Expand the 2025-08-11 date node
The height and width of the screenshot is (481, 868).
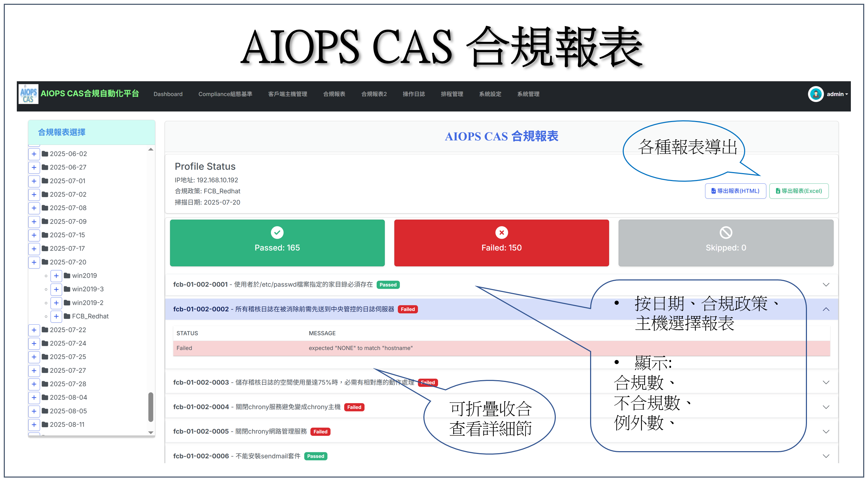[x=34, y=424]
